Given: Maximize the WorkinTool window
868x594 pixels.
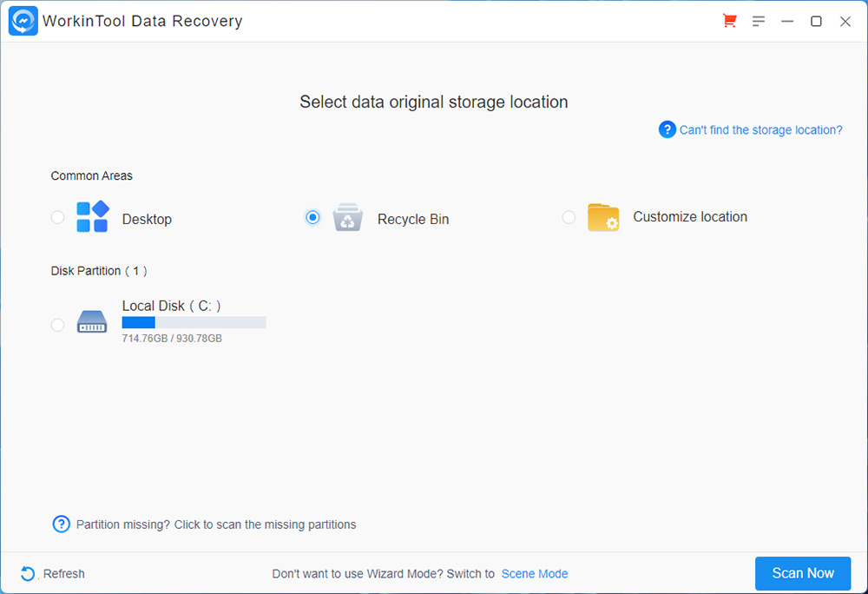Looking at the screenshot, I should coord(816,21).
